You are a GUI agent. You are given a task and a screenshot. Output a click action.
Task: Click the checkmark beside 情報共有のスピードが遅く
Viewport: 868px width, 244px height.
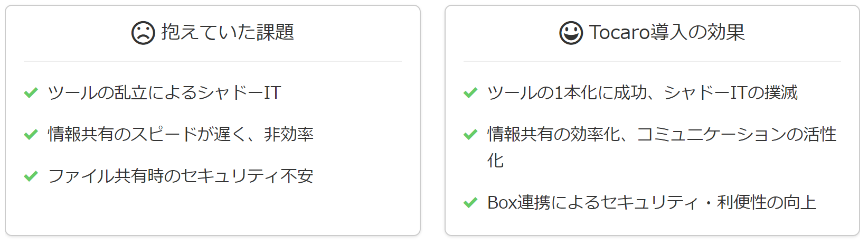point(31,134)
